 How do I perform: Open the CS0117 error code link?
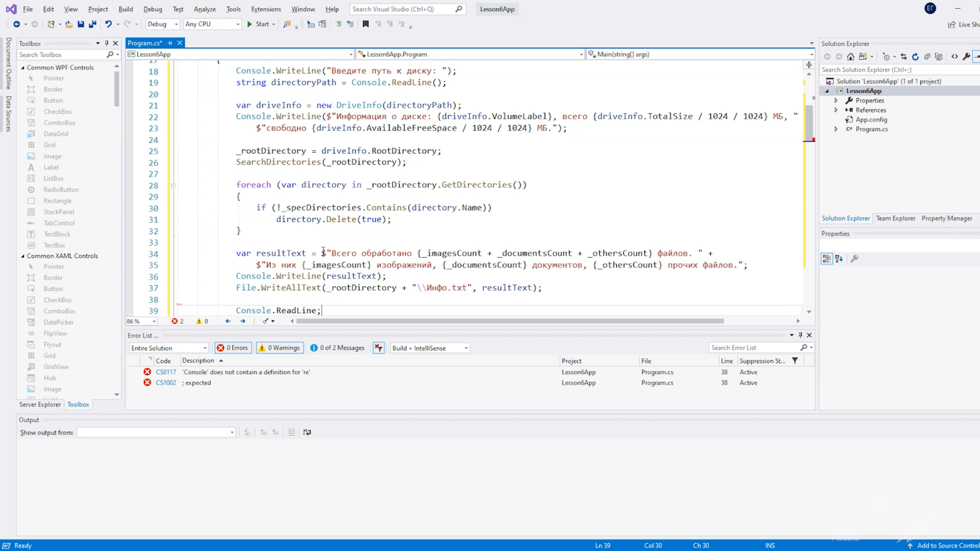[166, 372]
